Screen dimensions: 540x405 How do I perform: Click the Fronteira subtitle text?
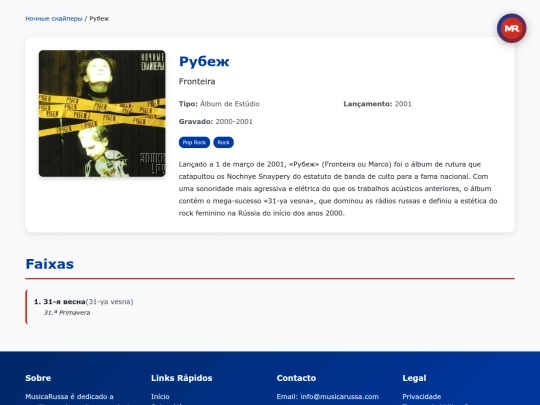click(x=197, y=82)
